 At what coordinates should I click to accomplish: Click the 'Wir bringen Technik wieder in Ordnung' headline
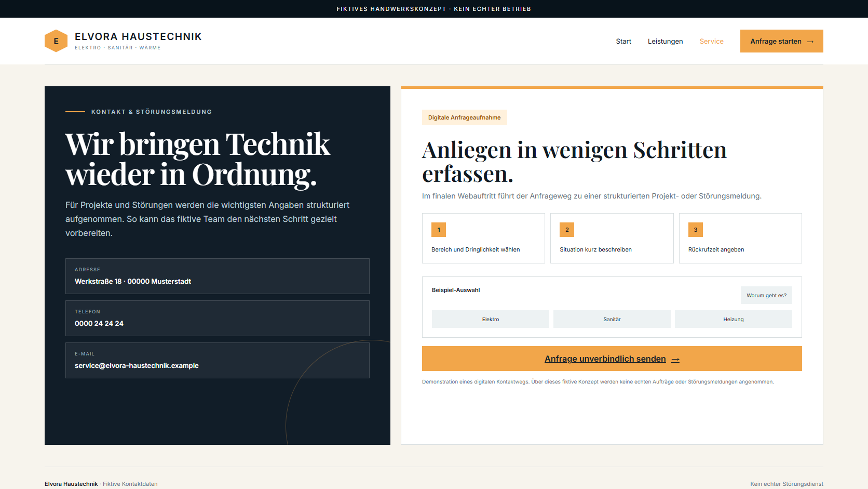(x=197, y=159)
